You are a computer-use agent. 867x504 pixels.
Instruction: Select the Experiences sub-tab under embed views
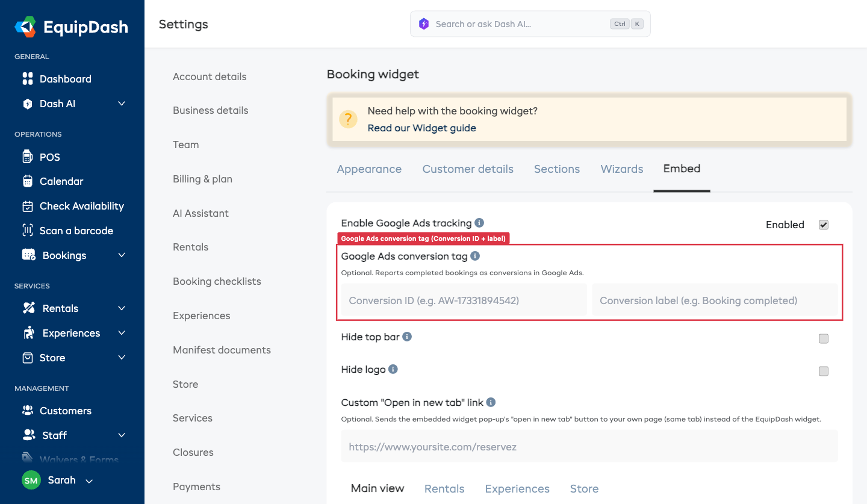pos(517,489)
